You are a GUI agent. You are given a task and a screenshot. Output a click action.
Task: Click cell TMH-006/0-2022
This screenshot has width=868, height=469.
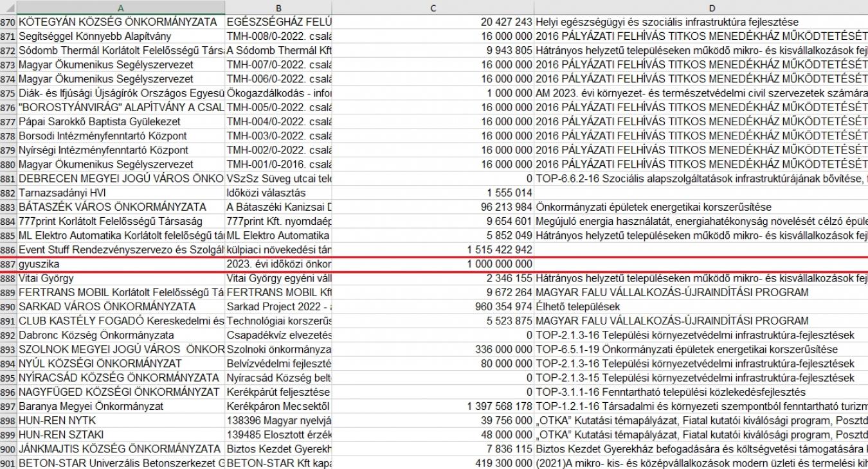(x=278, y=79)
